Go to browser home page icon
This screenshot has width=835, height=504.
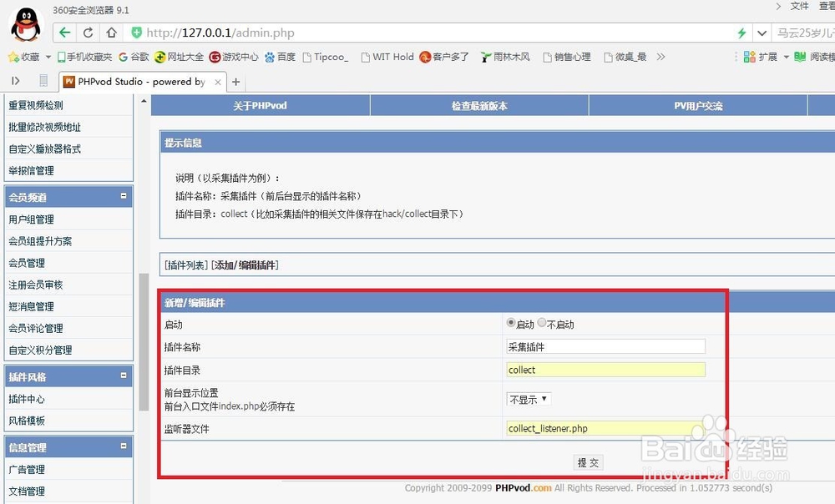[x=111, y=33]
